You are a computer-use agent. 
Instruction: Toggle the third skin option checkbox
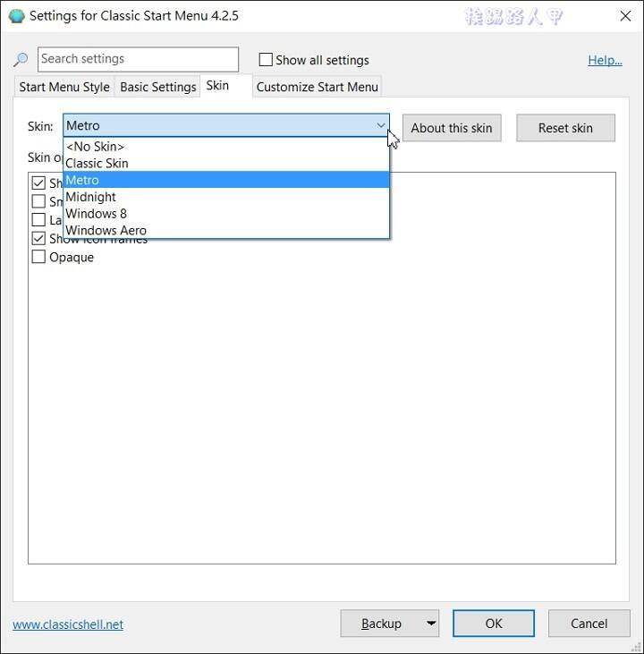[x=38, y=219]
